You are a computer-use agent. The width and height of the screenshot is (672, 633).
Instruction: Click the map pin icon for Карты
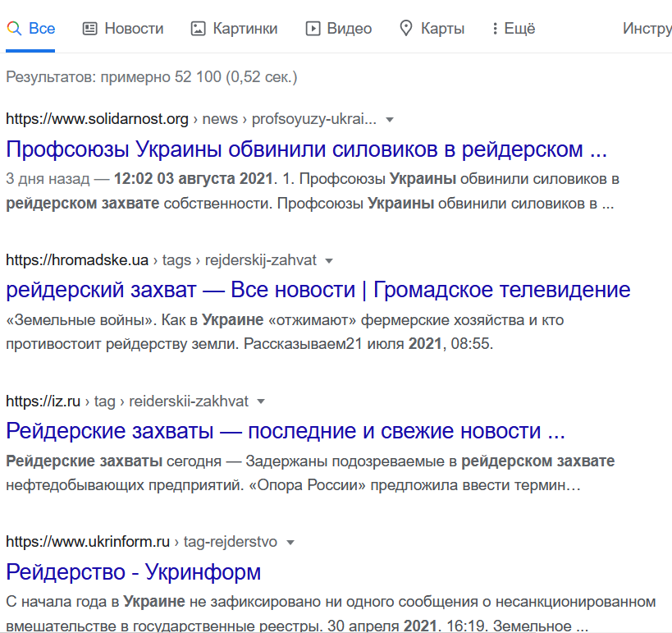(x=406, y=28)
